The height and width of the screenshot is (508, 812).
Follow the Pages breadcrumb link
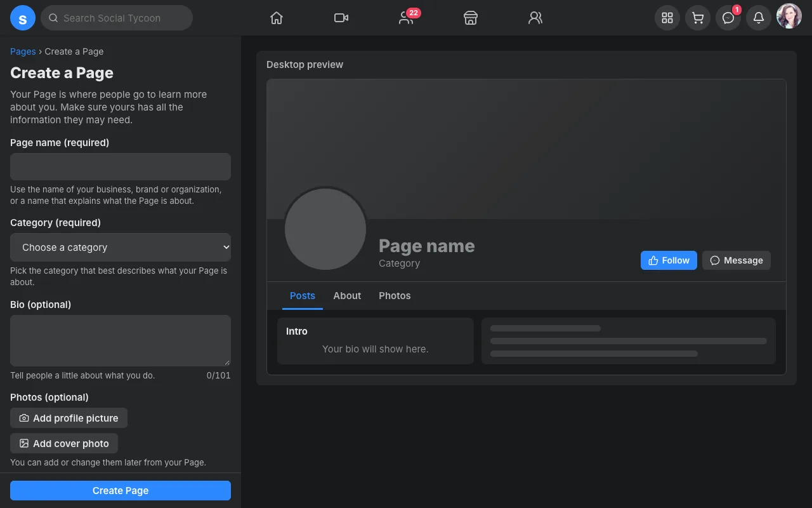(x=23, y=51)
